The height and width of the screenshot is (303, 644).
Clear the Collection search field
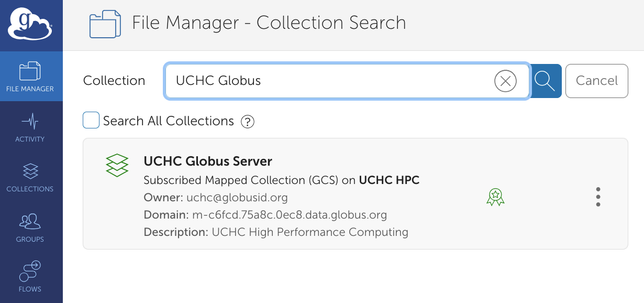point(505,81)
